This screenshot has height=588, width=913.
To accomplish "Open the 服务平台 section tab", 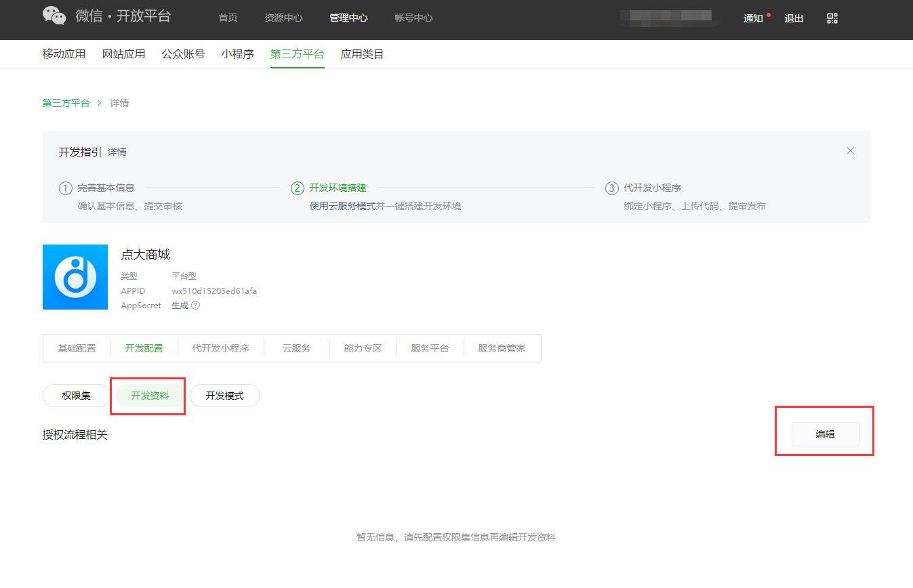I will (430, 348).
